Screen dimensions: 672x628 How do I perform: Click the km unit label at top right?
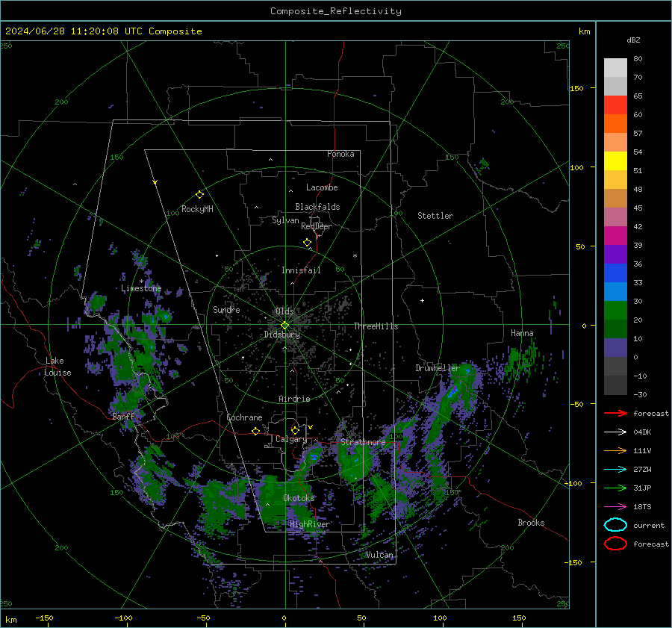584,31
